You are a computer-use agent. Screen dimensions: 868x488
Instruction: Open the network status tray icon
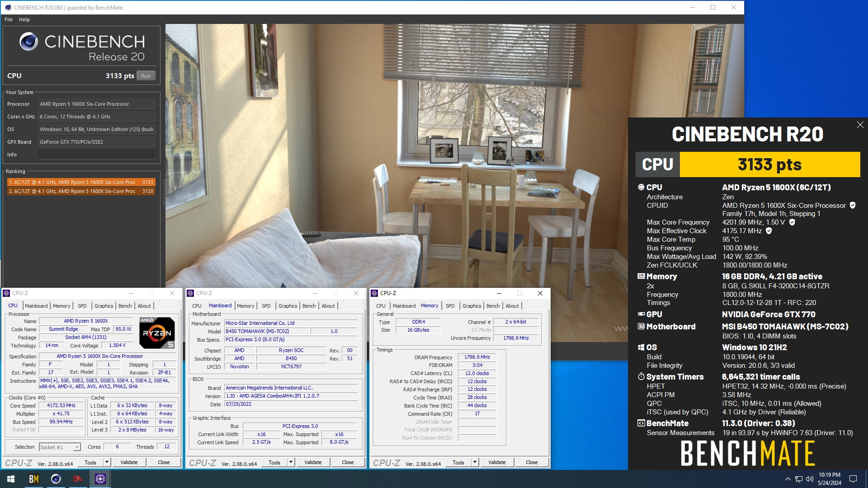click(x=799, y=479)
